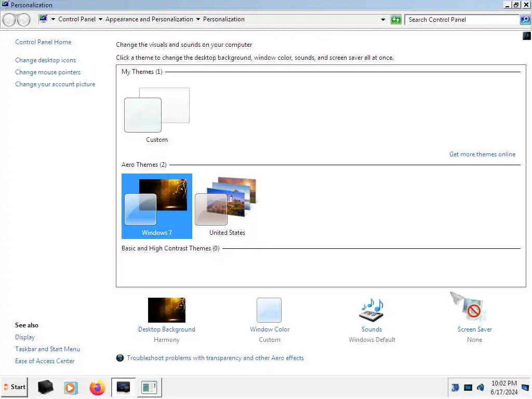
Task: Expand Appearance and Personalization breadcrumb arrow
Action: point(198,19)
